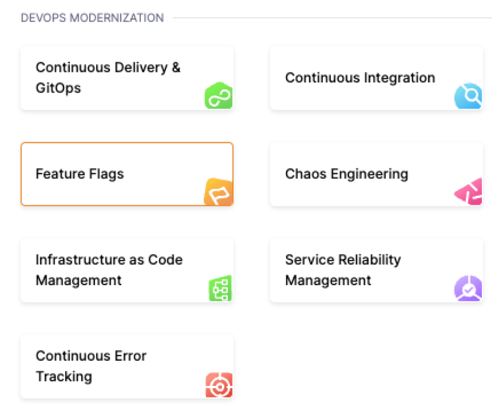Click the 'GitOps' text label
Image resolution: width=504 pixels, height=420 pixels.
coord(58,88)
